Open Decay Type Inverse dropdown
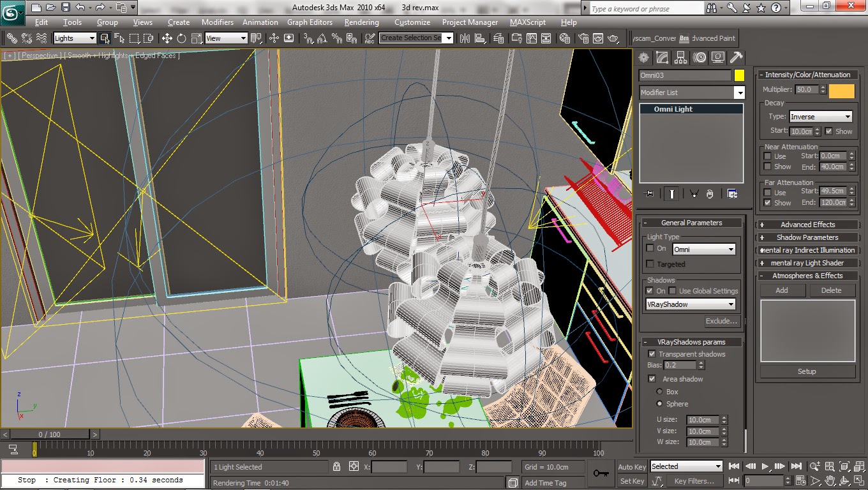 (x=821, y=117)
